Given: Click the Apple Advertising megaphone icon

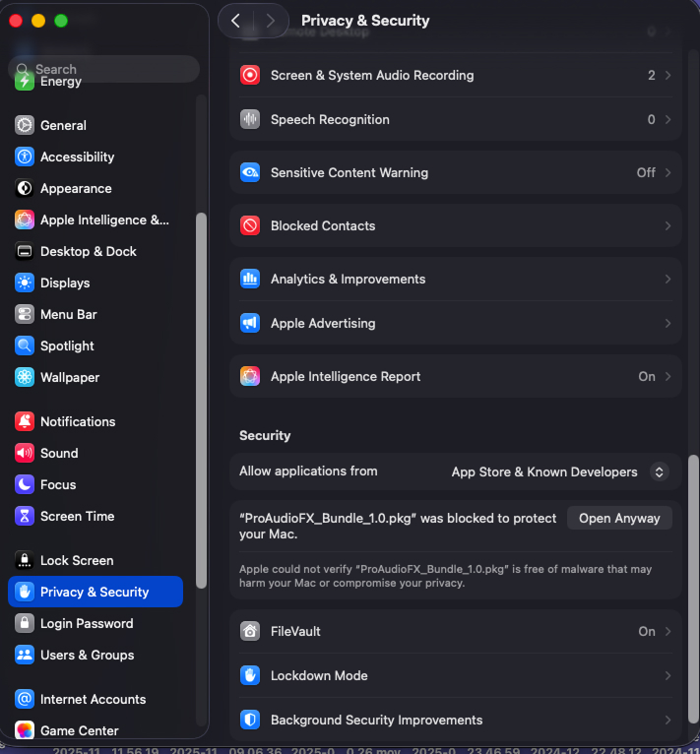Looking at the screenshot, I should point(250,324).
